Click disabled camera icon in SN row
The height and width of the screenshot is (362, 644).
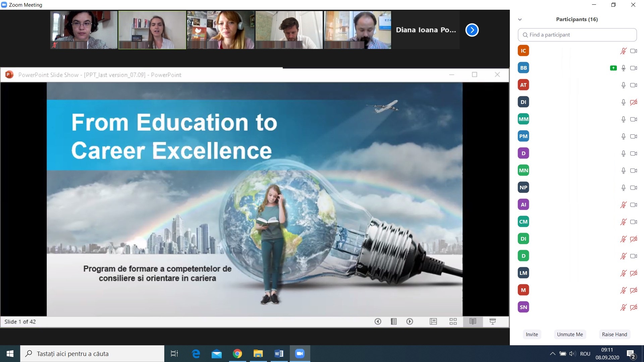634,307
